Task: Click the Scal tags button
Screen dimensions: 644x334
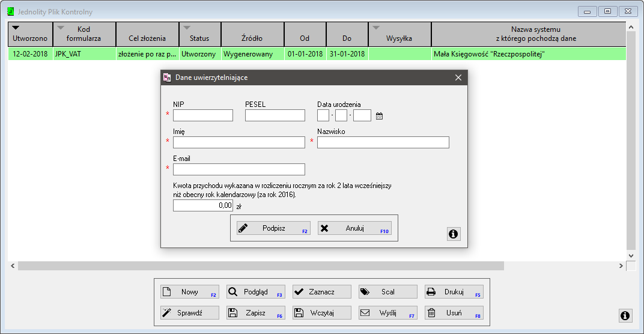Action: click(387, 292)
